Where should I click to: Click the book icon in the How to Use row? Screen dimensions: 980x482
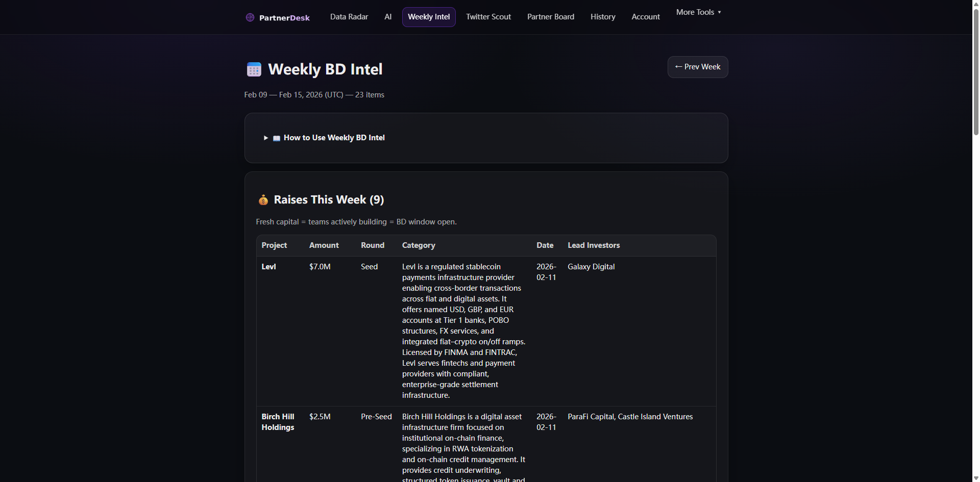tap(277, 138)
